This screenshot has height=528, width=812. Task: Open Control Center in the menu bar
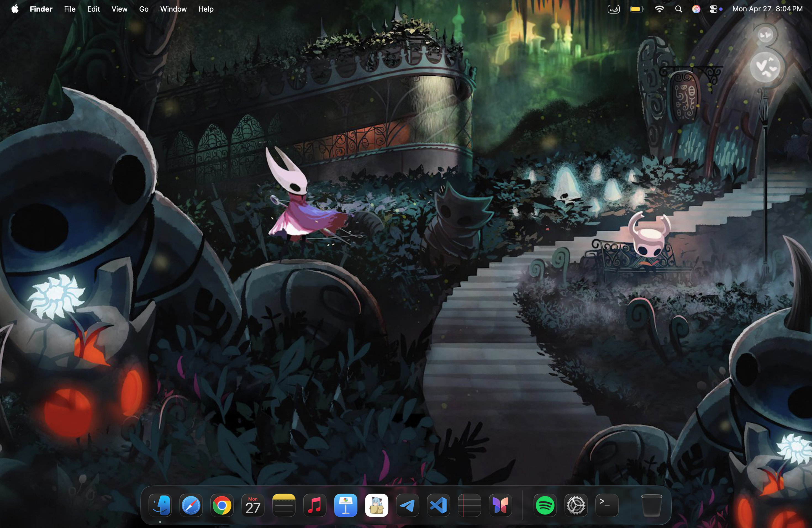713,9
